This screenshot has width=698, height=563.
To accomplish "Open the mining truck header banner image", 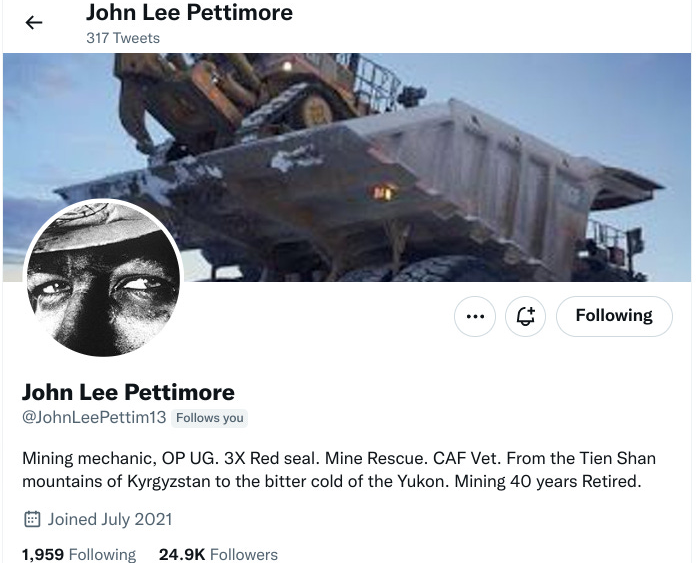I will click(x=347, y=167).
